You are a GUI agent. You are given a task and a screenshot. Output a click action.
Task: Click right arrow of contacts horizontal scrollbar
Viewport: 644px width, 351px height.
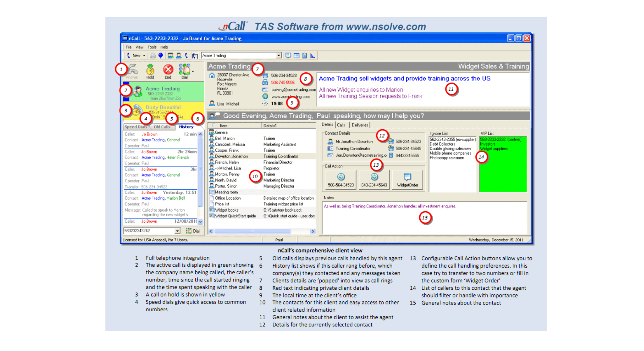pyautogui.click(x=313, y=231)
